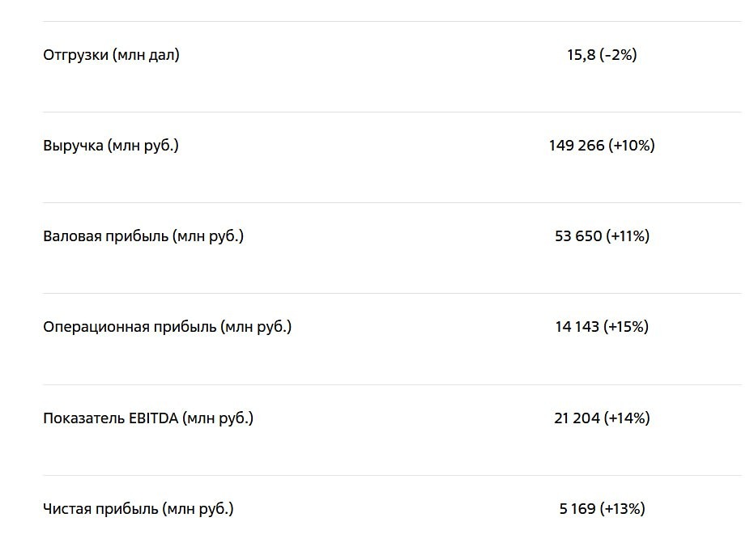This screenshot has width=754, height=560.
Task: Click the net profit figure 5 169
Action: tap(577, 509)
